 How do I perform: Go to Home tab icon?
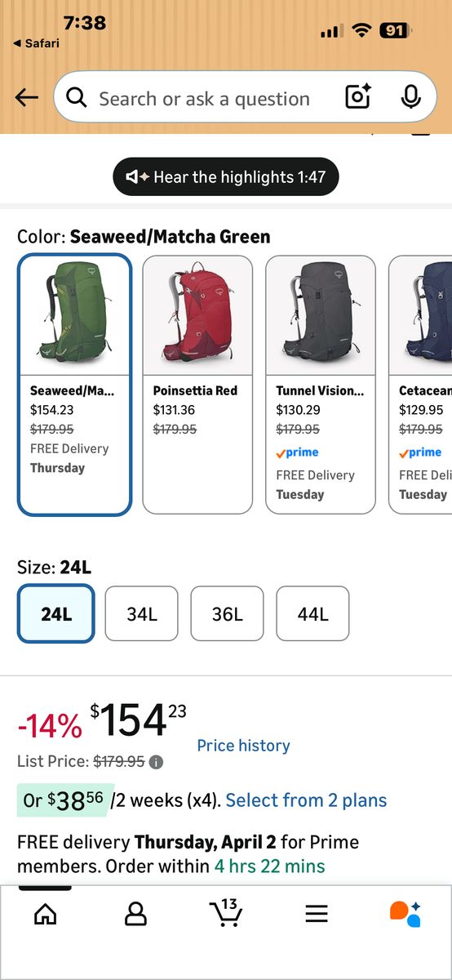tap(46, 914)
